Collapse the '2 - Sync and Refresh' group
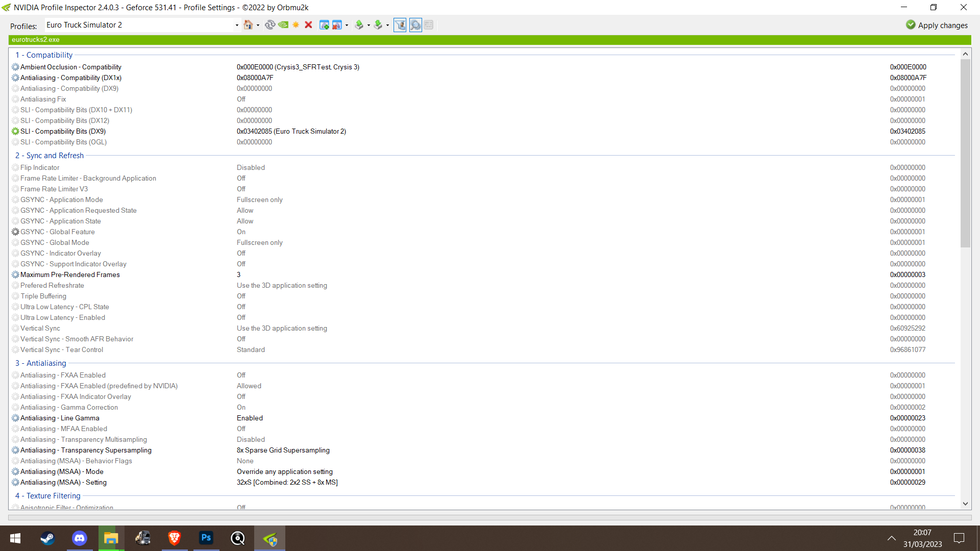Screen dimensions: 980x551 coord(50,156)
